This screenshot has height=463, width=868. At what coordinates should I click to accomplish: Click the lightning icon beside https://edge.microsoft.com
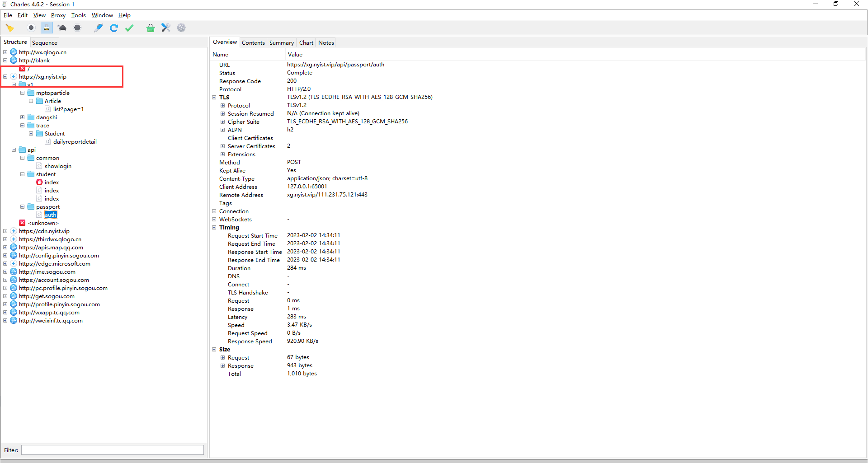(x=14, y=264)
